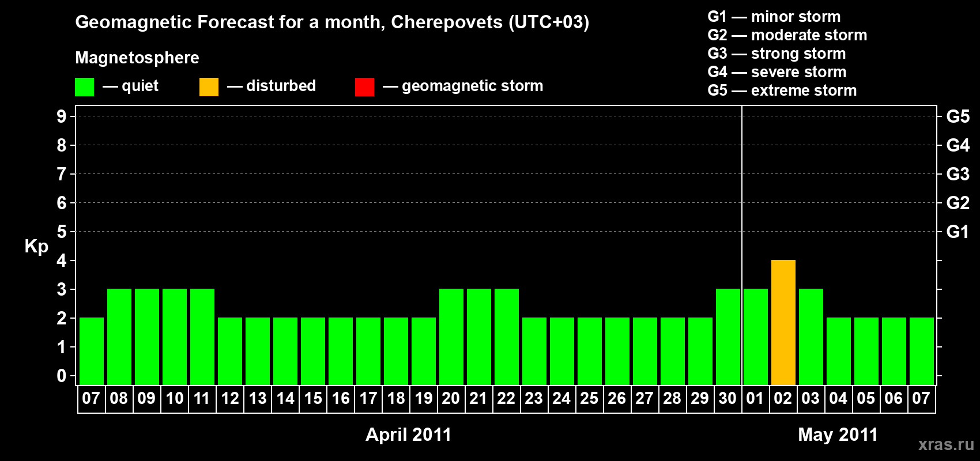Screen dimensions: 980x461
Task: Click the geomagnetic storm legend text
Action: coord(472,86)
